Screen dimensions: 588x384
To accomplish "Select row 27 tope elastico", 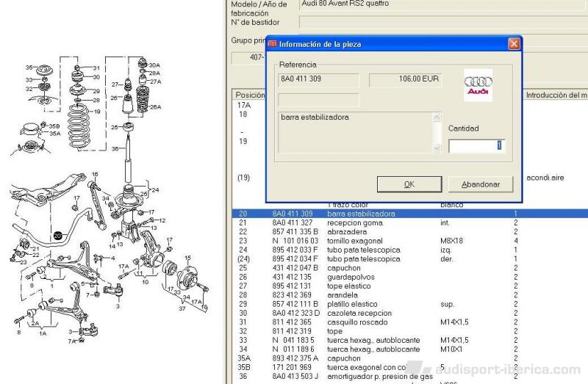I will pyautogui.click(x=410, y=286).
